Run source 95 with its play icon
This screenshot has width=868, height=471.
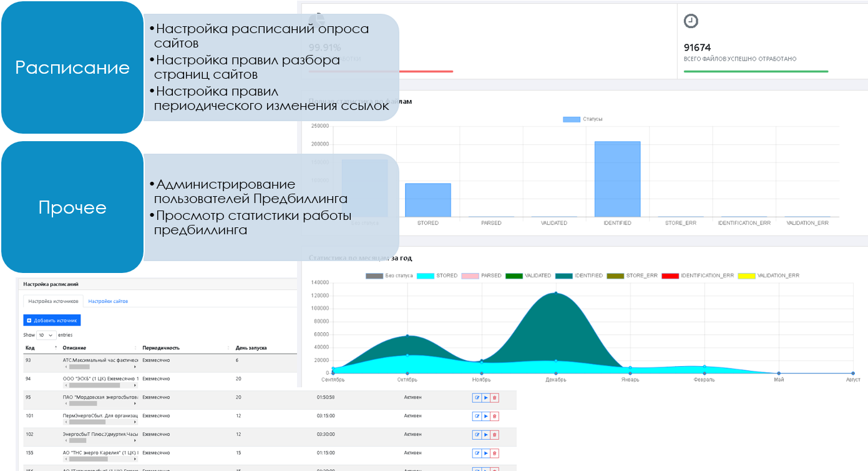pyautogui.click(x=486, y=398)
